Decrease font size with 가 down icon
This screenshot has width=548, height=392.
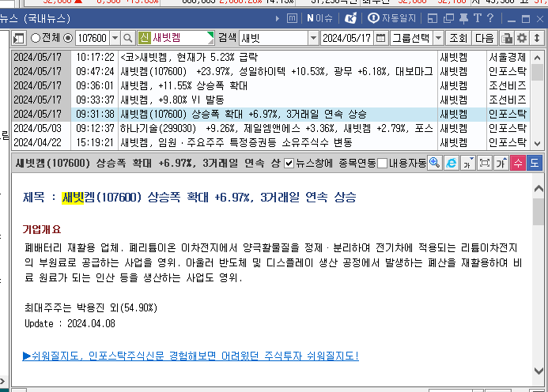point(468,163)
